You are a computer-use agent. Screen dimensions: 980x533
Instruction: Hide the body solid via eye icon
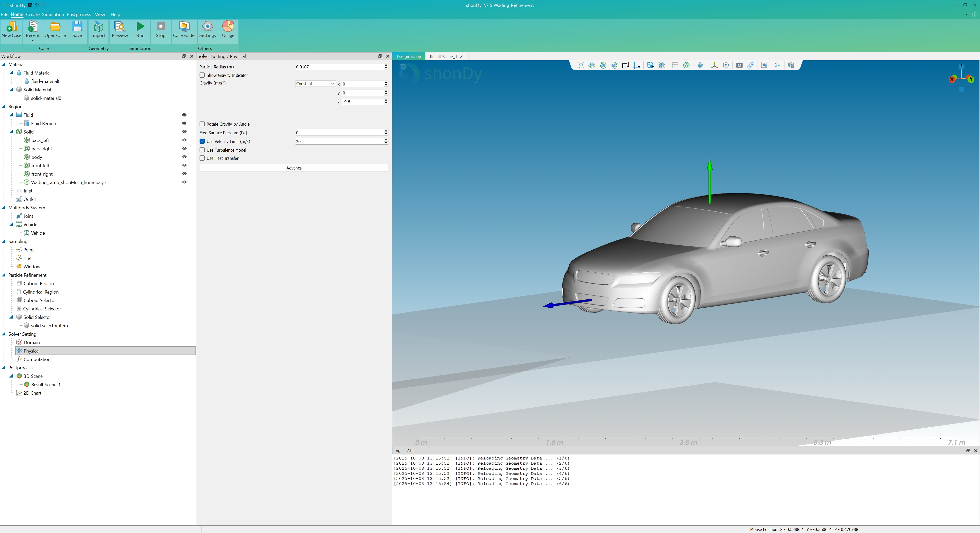[x=185, y=157]
